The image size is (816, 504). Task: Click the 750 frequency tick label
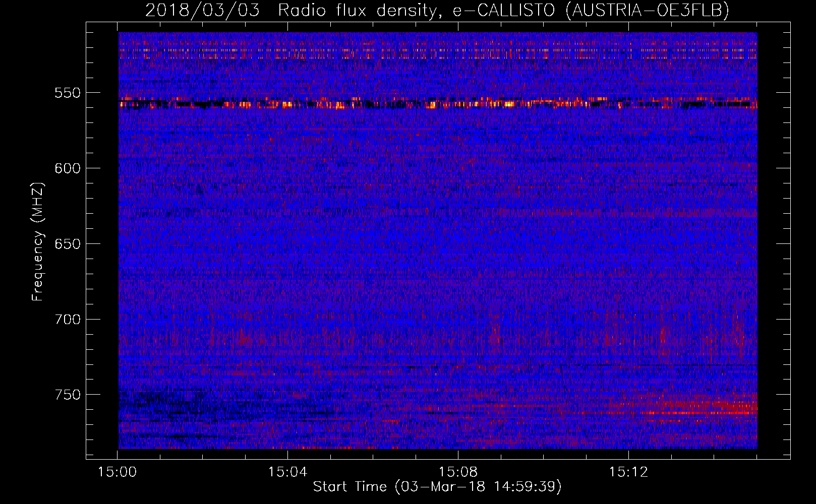68,395
